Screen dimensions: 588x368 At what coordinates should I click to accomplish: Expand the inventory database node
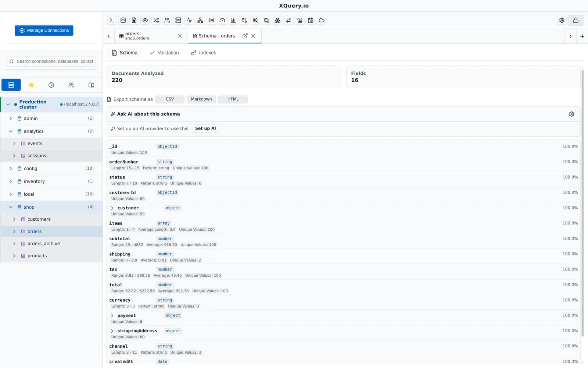11,181
